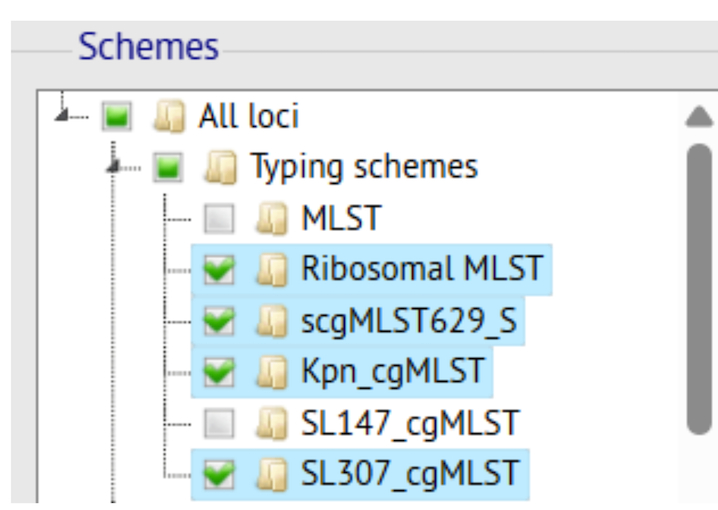Select the Typing schemes label
Screen dimensions: 718x510
363,166
